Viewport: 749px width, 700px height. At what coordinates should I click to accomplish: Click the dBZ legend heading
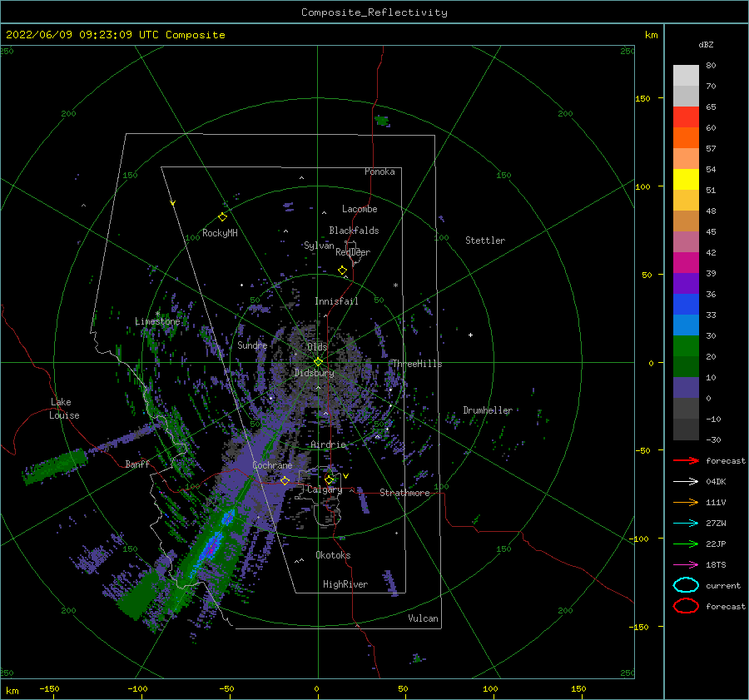[706, 44]
